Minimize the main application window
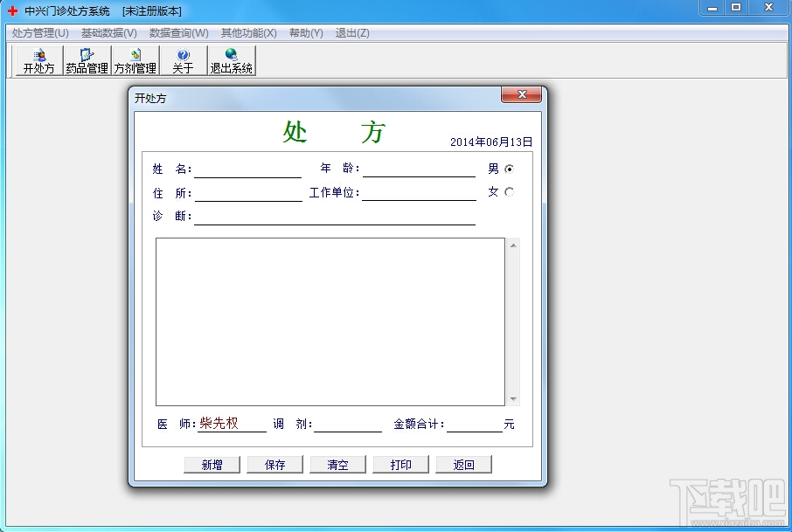This screenshot has width=792, height=532. (712, 8)
